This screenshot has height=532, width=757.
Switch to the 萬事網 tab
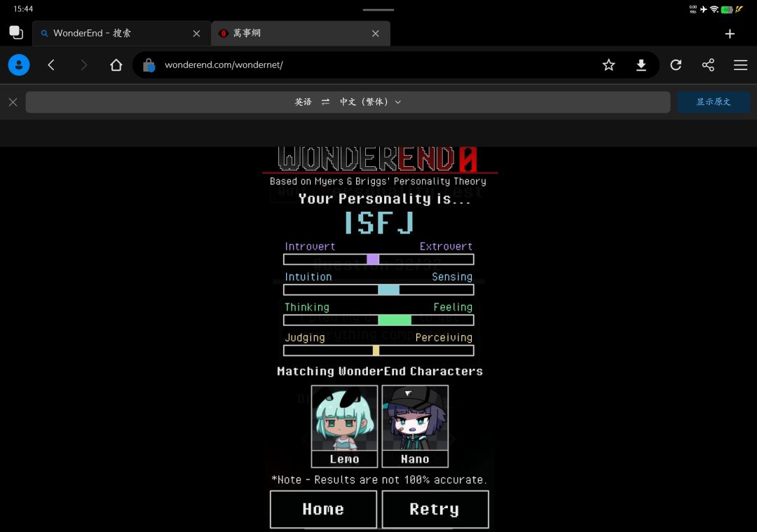(300, 34)
